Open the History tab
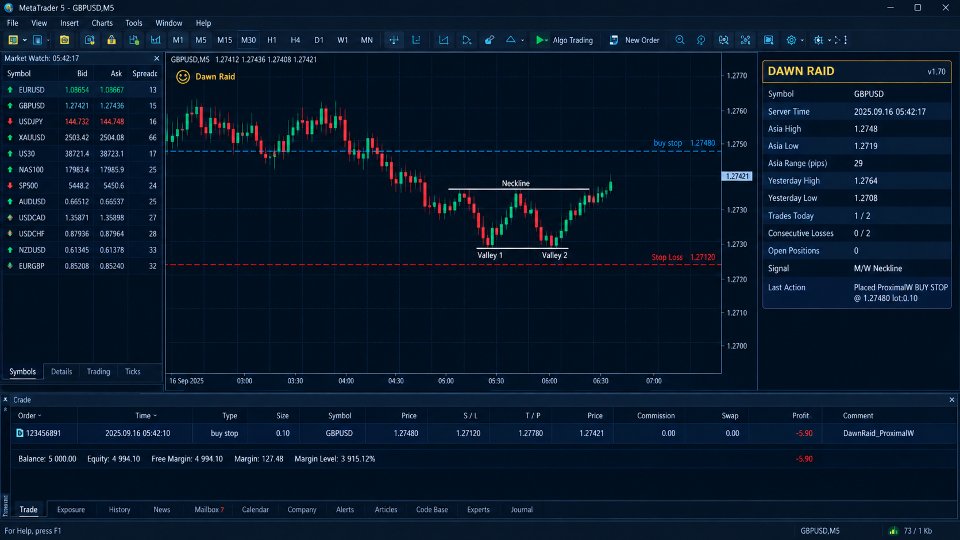Image resolution: width=960 pixels, height=540 pixels. 119,509
